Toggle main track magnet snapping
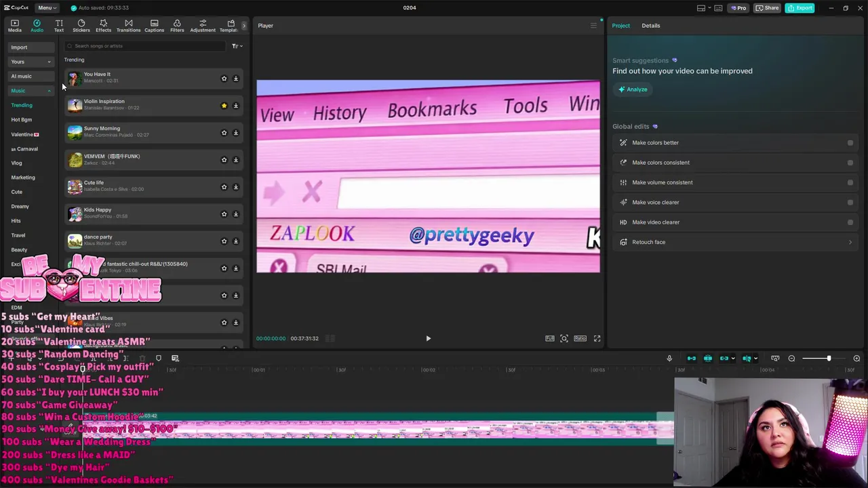 (692, 359)
